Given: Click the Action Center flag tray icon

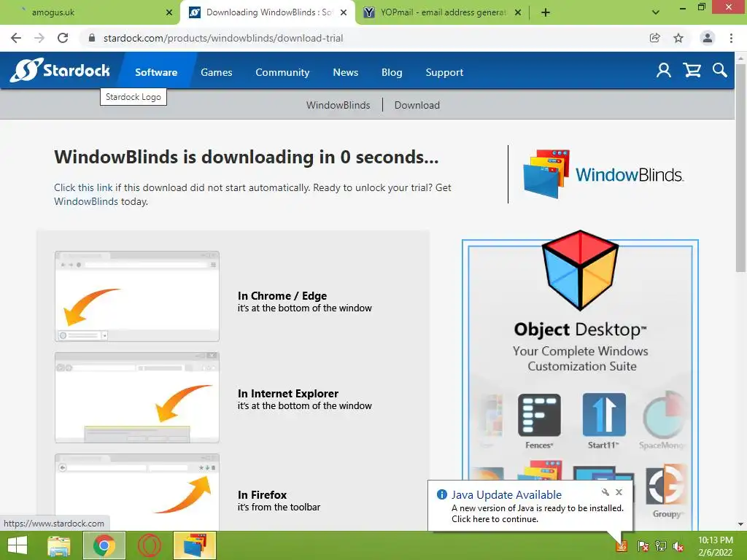Looking at the screenshot, I should point(643,546).
